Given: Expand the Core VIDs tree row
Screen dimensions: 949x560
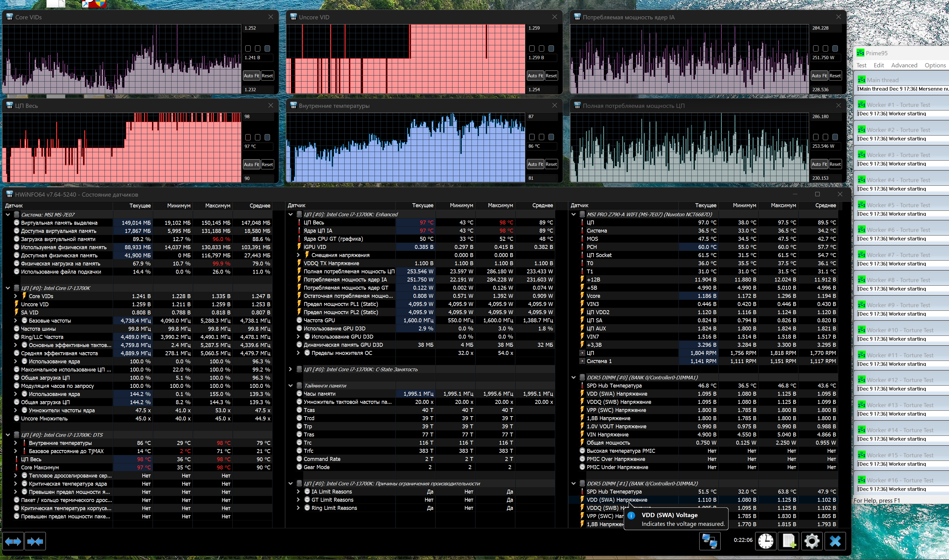Looking at the screenshot, I should [x=15, y=296].
